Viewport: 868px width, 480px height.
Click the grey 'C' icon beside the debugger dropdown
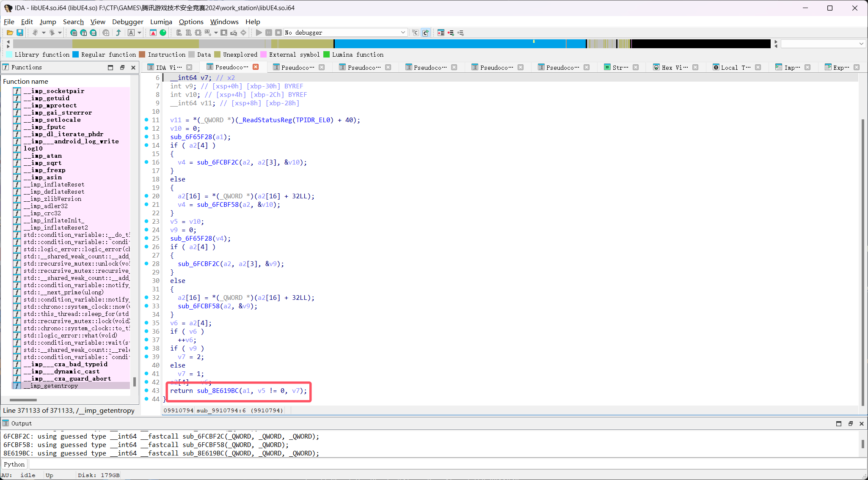416,33
